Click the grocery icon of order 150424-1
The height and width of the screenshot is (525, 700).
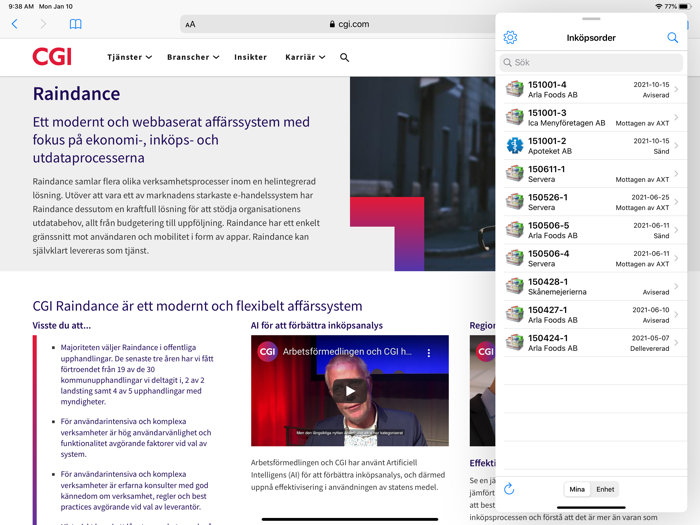514,342
